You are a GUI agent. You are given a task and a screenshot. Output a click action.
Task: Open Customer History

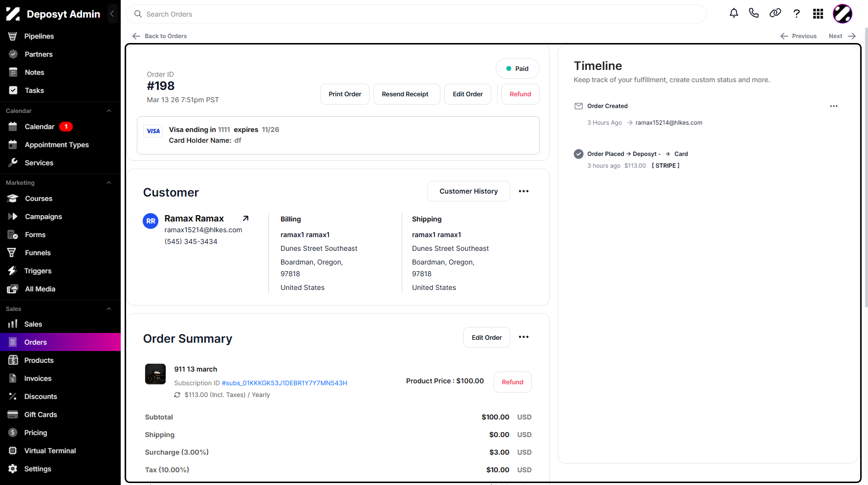click(468, 191)
